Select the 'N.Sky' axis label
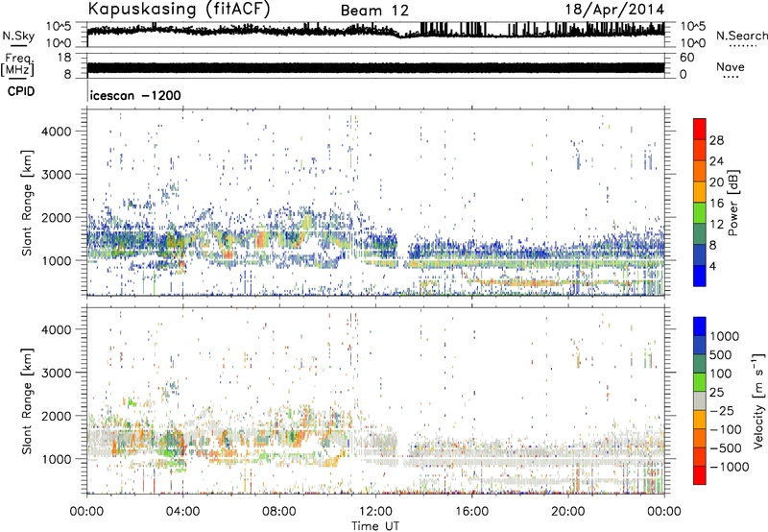This screenshot has height=532, width=768. point(18,36)
